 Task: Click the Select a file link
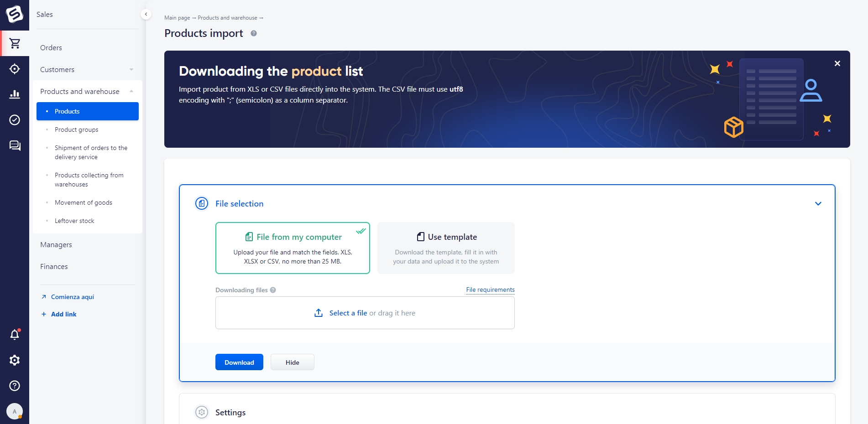[348, 313]
